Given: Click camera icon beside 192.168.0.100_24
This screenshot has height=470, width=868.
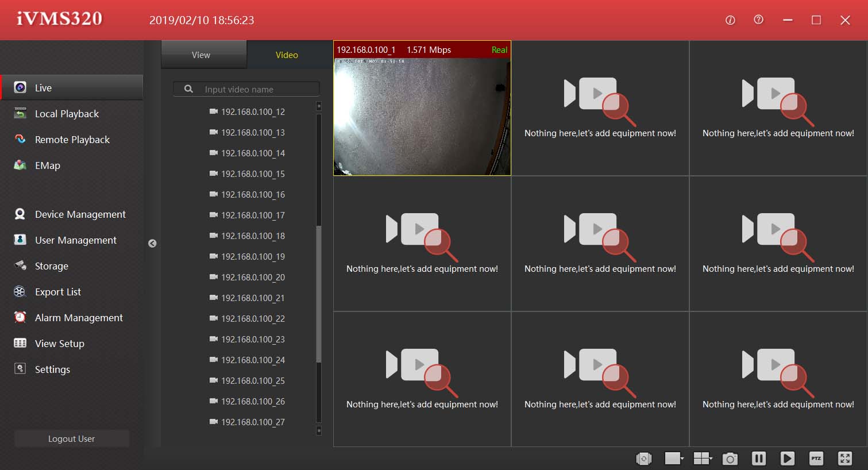Looking at the screenshot, I should tap(214, 360).
